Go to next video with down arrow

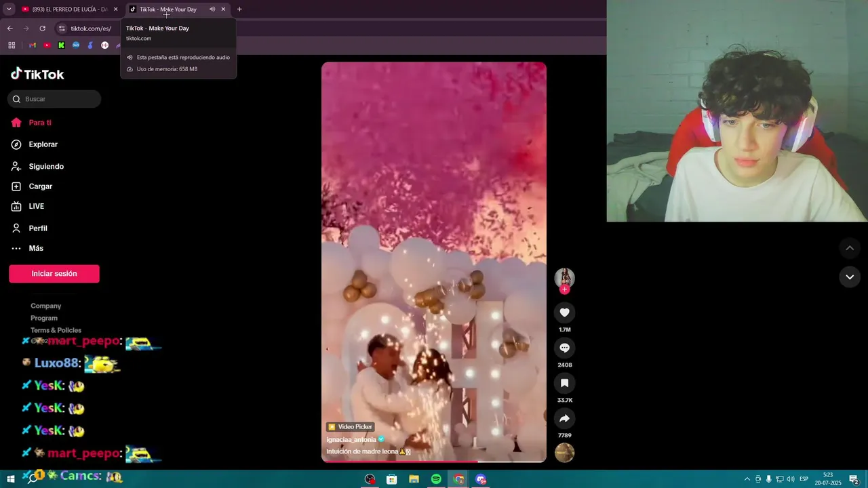tap(850, 277)
